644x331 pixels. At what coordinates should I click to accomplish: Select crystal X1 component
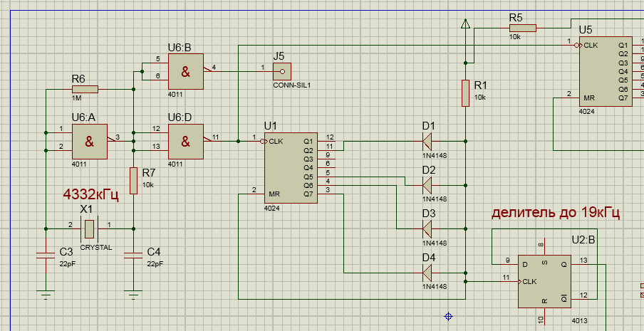point(89,228)
